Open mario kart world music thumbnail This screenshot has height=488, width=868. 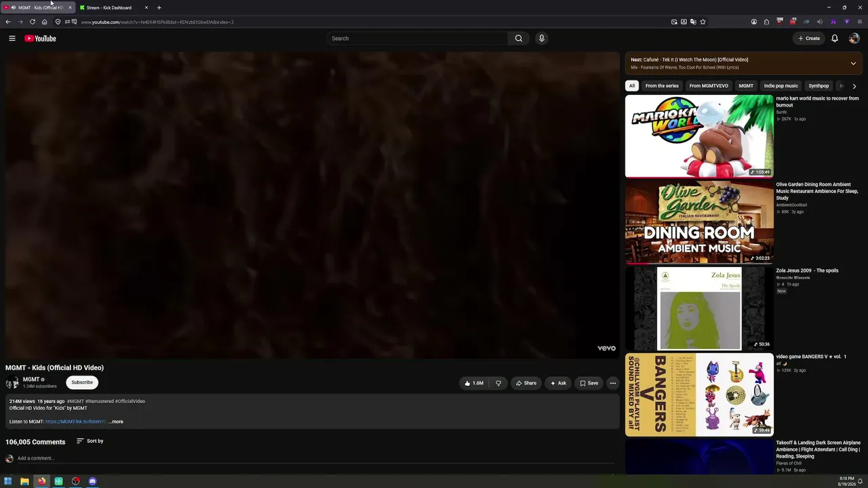pyautogui.click(x=699, y=136)
